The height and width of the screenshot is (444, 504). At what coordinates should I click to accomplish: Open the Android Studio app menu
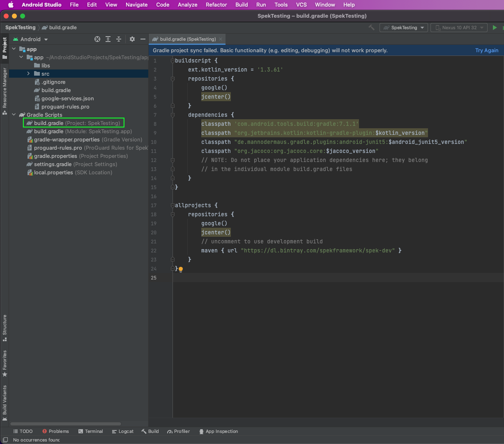41,5
